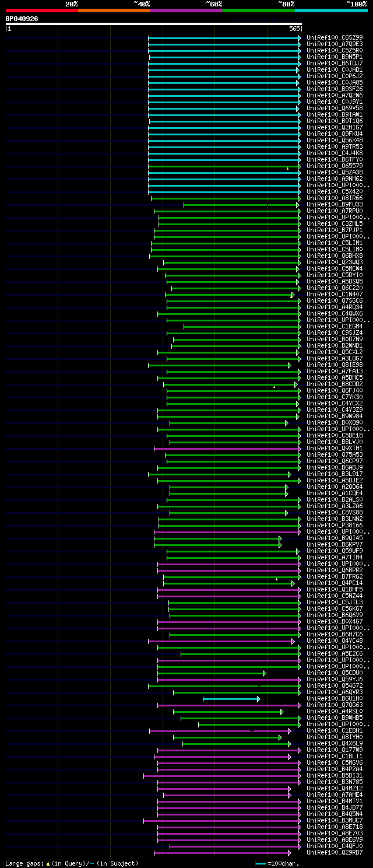Open hit UniRef100_C0JAD1
This screenshot has width=373, height=868.
335,69
